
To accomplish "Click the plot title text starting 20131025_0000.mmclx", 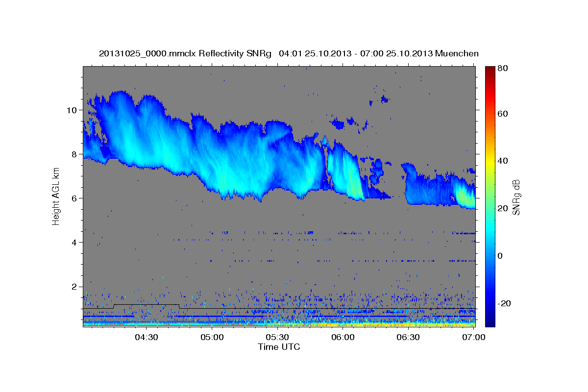I will click(289, 53).
